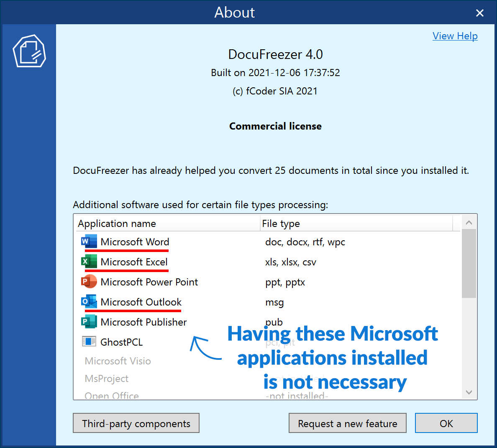Screen dimensions: 497x448
Task: Select the MsProject list entry
Action: click(107, 379)
